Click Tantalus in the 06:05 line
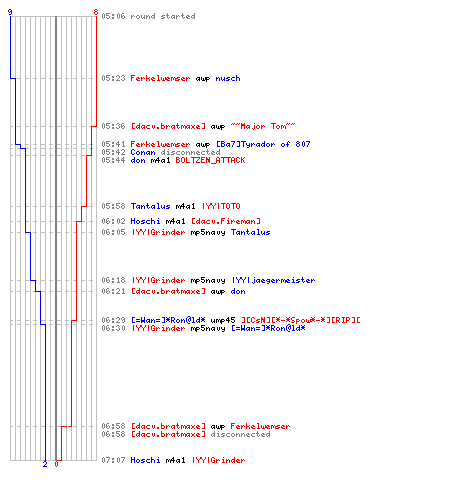This screenshot has height=500, width=450. pyautogui.click(x=250, y=232)
